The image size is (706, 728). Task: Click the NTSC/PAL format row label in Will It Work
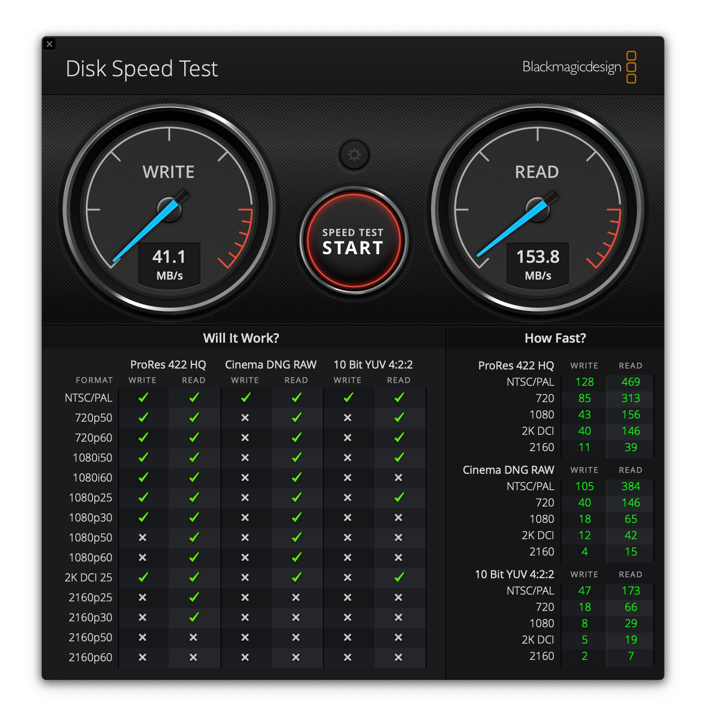tap(88, 398)
